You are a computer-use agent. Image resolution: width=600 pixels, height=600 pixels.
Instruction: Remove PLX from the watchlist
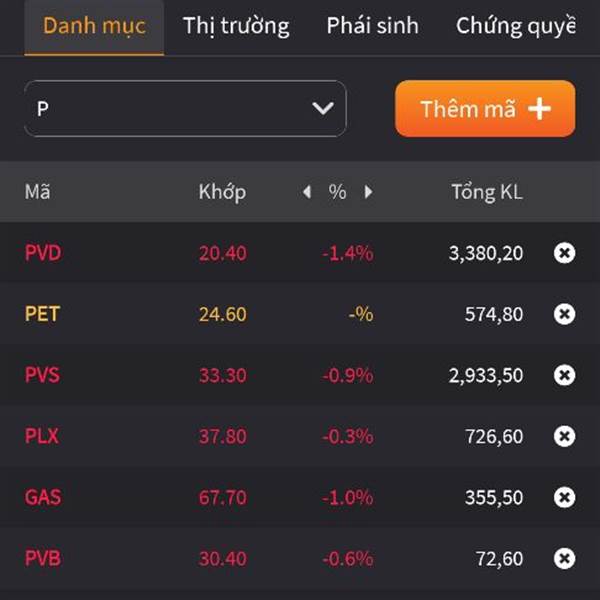click(x=564, y=436)
